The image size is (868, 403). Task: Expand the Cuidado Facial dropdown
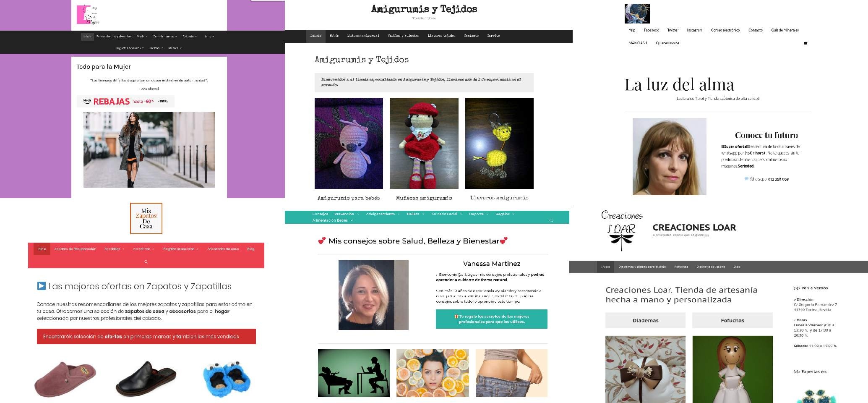(x=446, y=214)
